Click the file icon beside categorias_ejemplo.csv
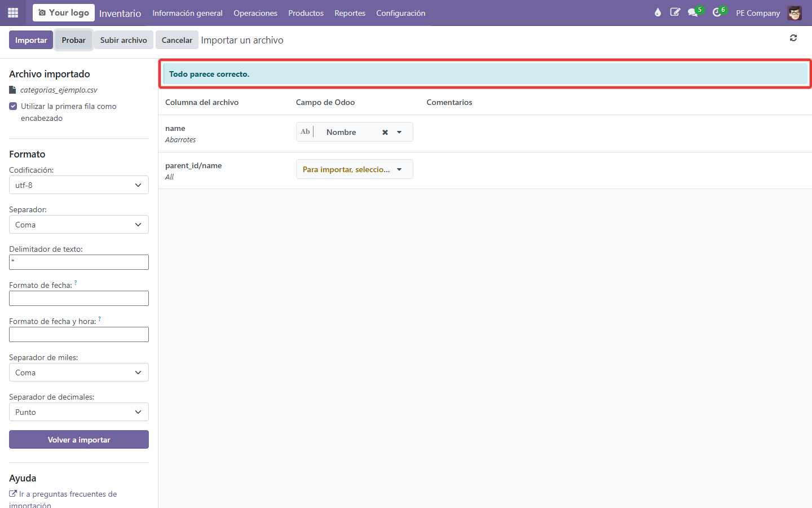The image size is (812, 508). (12, 90)
